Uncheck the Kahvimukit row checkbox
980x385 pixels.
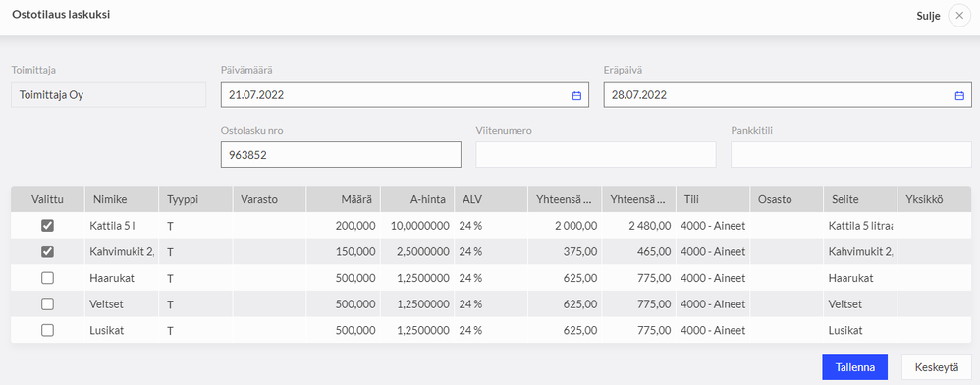(47, 251)
